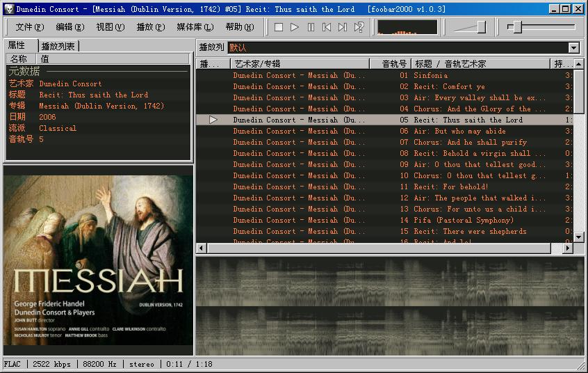The height and width of the screenshot is (373, 588).
Task: Click playlist scrollbar up arrow
Action: tap(579, 64)
